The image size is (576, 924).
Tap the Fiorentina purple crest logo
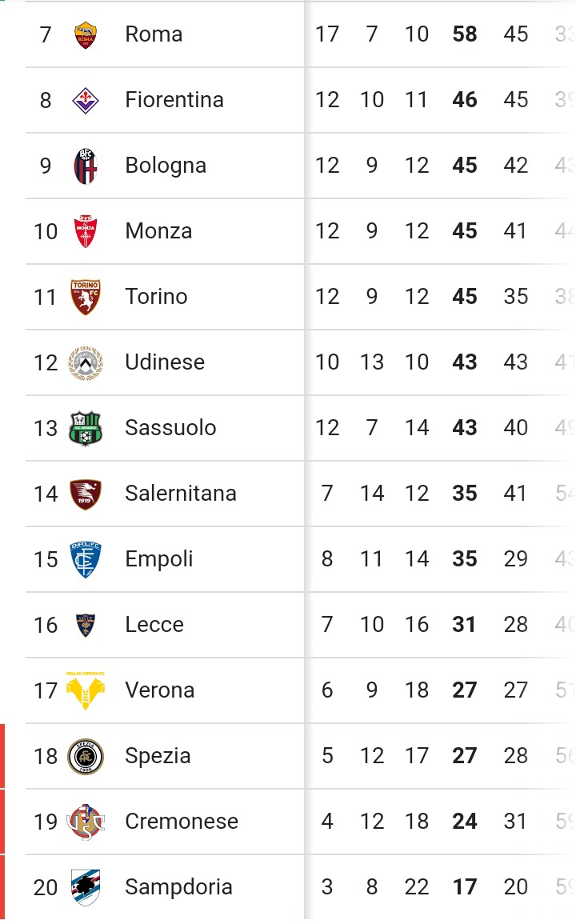86,100
